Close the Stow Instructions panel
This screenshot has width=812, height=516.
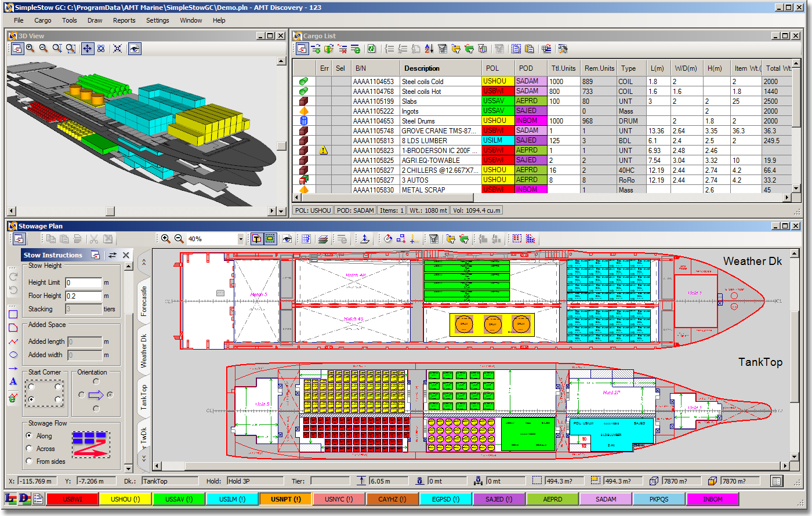pyautogui.click(x=126, y=255)
